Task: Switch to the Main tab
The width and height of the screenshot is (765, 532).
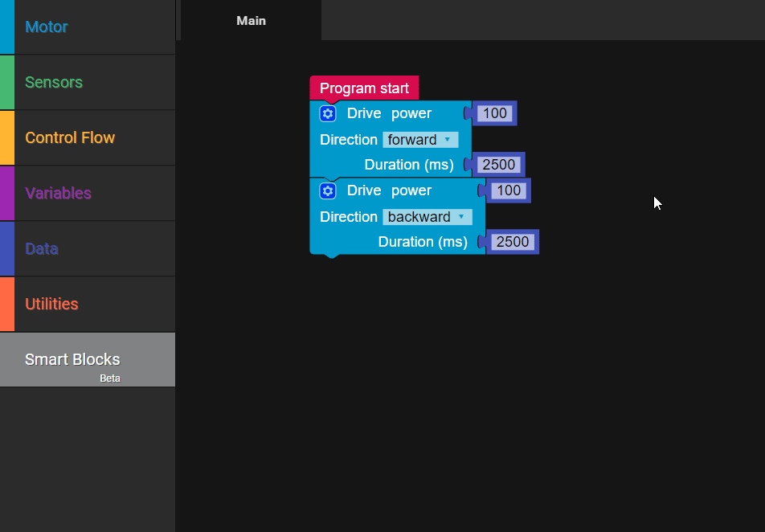Action: pos(252,21)
